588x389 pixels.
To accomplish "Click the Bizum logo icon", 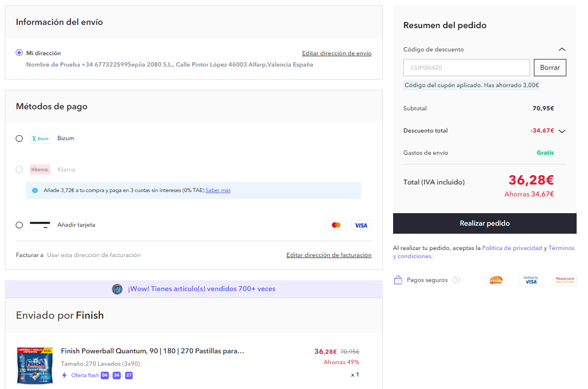I will pos(40,139).
